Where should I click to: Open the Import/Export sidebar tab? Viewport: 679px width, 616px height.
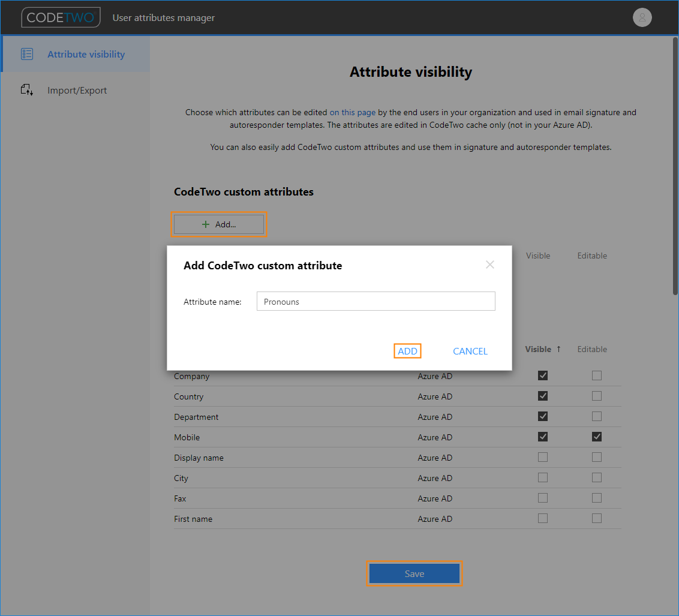76,90
